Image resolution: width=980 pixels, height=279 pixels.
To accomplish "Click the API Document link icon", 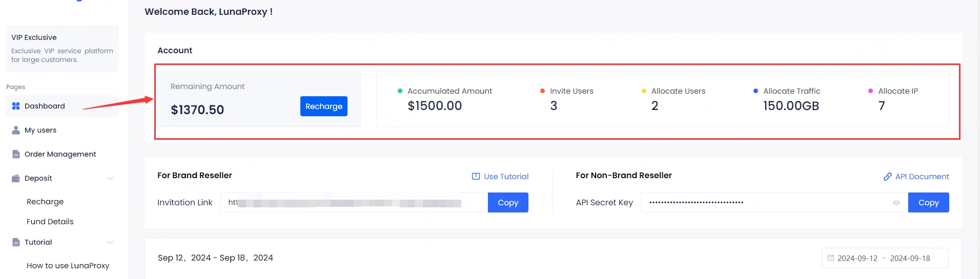I will point(887,177).
